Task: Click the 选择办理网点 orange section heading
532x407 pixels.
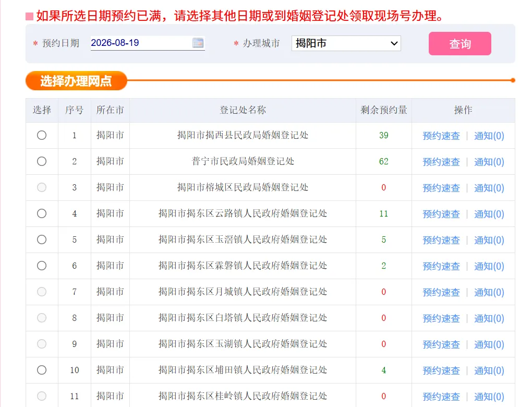Action: (76, 81)
